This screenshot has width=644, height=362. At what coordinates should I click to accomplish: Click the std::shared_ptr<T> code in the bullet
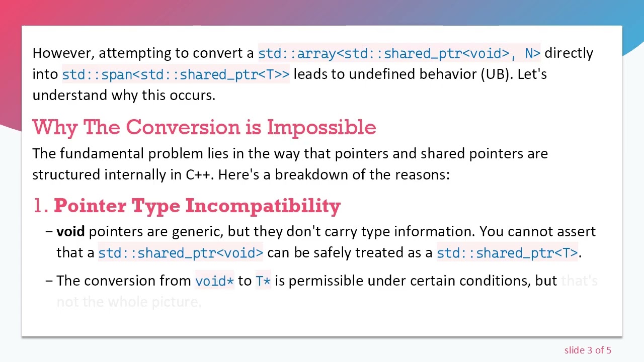click(x=508, y=253)
